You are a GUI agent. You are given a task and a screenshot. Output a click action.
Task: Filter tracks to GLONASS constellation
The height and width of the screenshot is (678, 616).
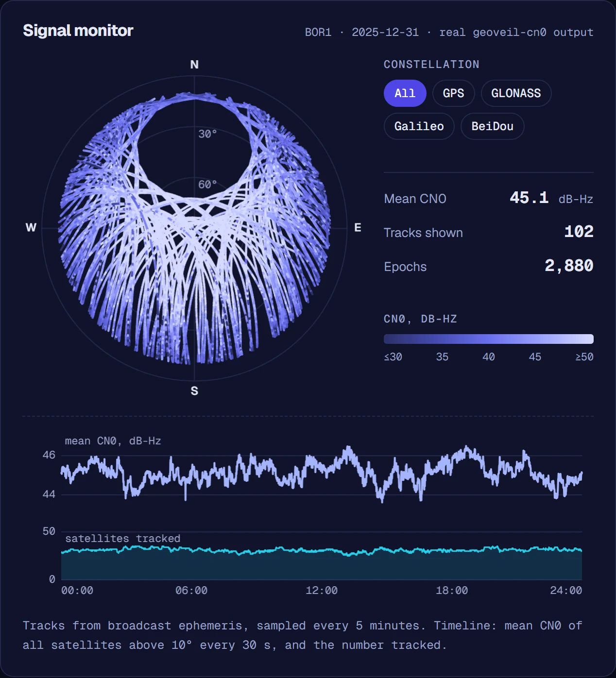pyautogui.click(x=516, y=93)
